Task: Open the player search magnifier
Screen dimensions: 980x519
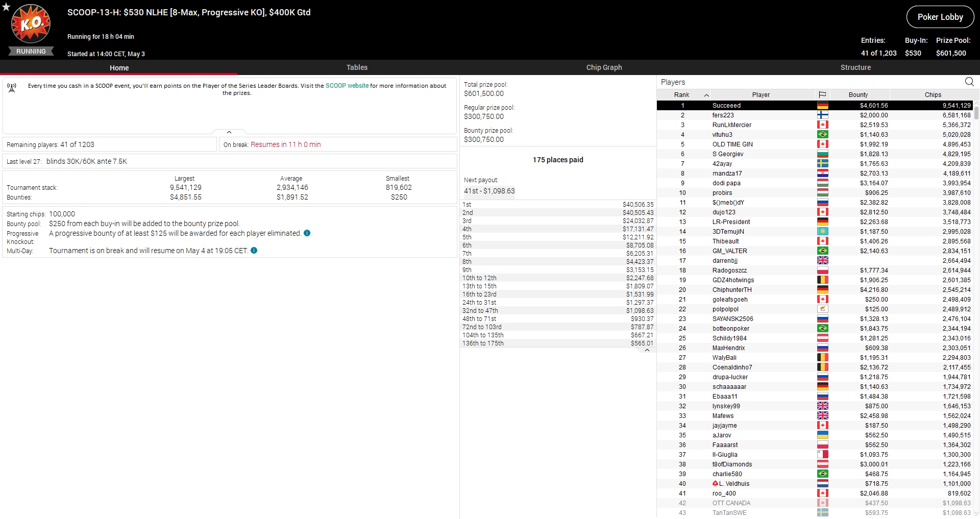Action: click(x=969, y=82)
